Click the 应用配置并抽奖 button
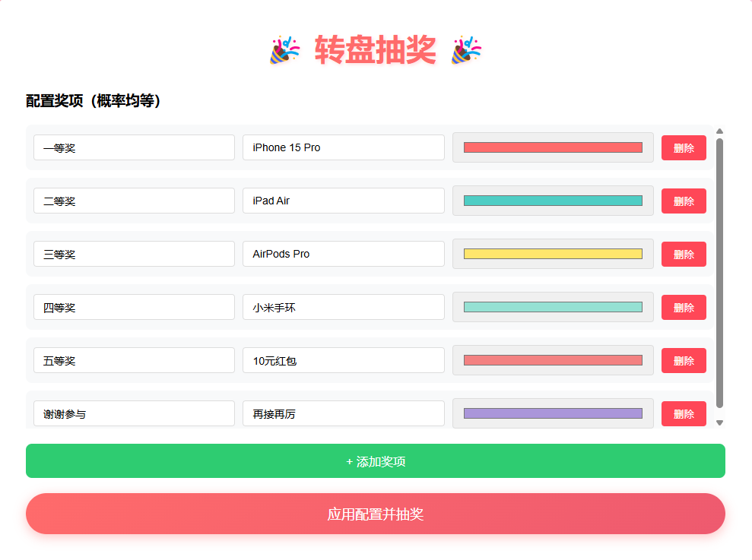 [376, 514]
